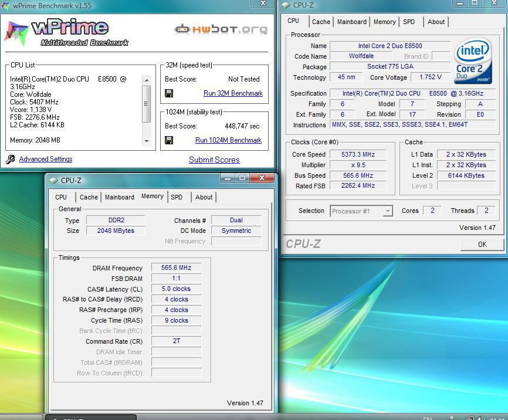The width and height of the screenshot is (508, 420).
Task: Switch to Cache tab in processor CPU-Z window
Action: pyautogui.click(x=321, y=22)
